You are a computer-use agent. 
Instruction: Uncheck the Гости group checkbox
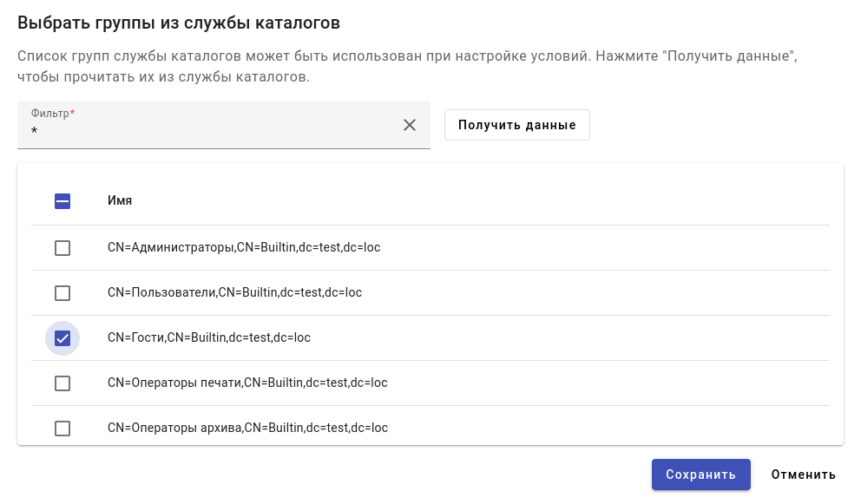tap(62, 338)
